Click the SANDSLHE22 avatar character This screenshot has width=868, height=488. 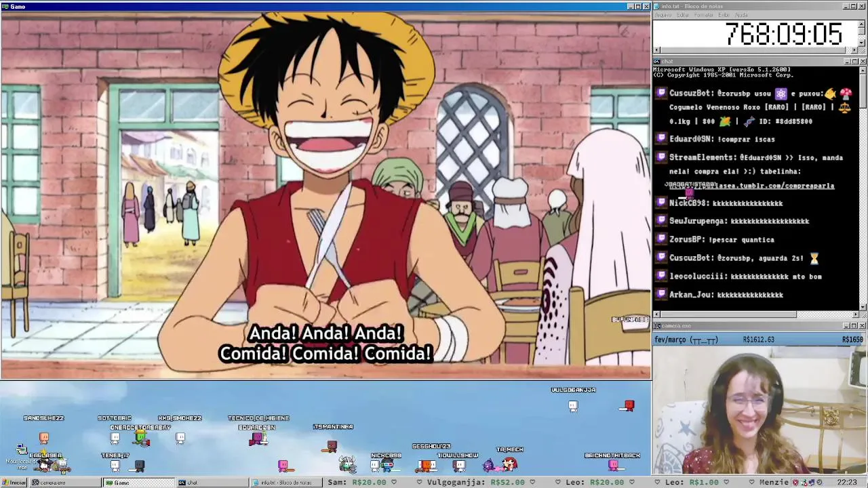click(x=44, y=438)
